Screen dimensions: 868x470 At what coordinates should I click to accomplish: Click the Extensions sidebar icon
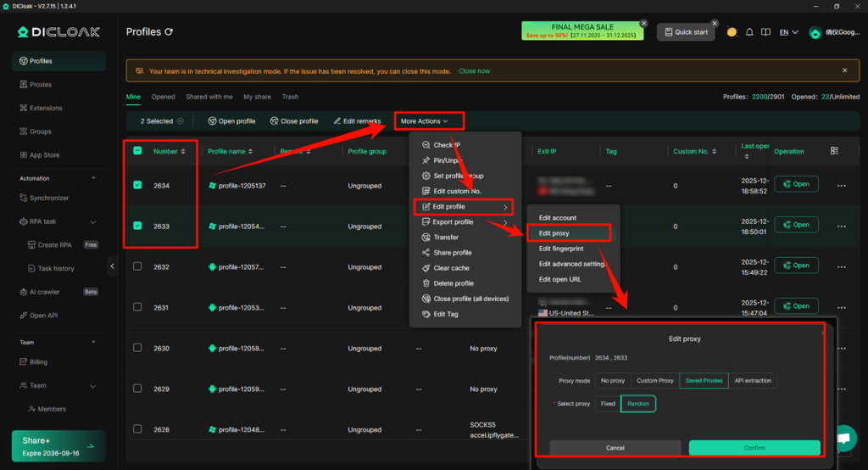click(23, 109)
